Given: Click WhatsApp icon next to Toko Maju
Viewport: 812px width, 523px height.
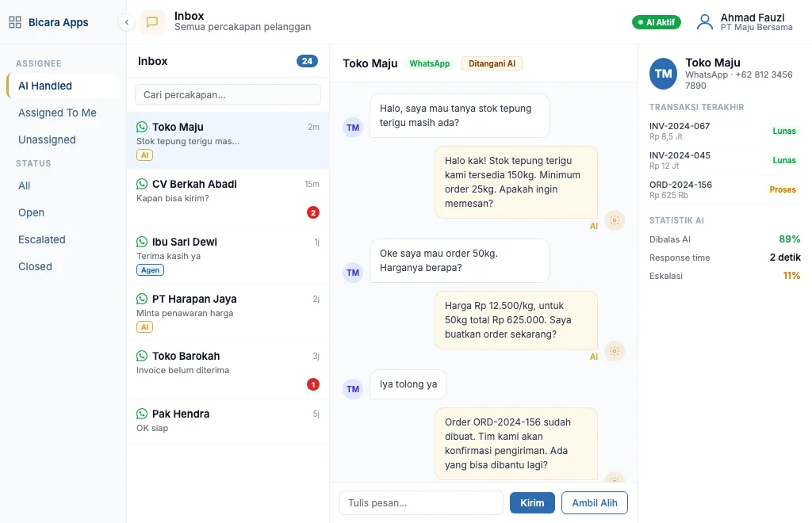Looking at the screenshot, I should pos(142,127).
